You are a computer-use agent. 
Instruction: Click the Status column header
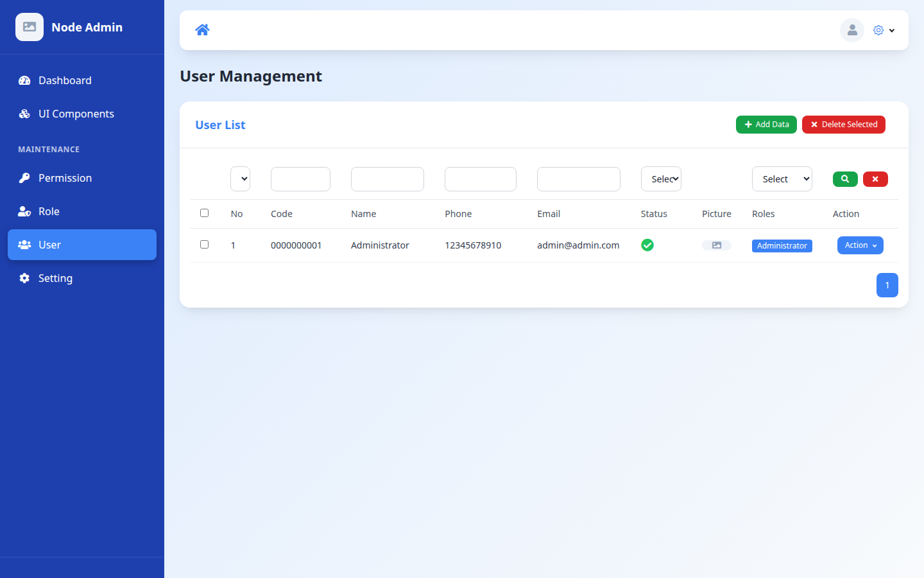click(x=654, y=214)
